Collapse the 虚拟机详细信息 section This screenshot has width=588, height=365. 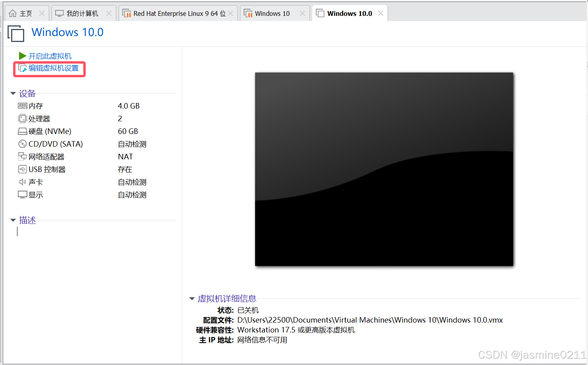[192, 298]
